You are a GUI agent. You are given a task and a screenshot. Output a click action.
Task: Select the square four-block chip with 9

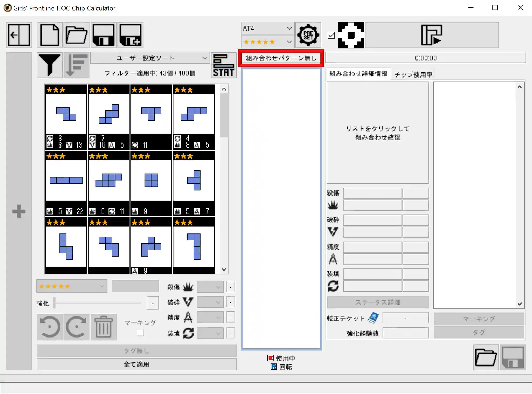coord(151,183)
